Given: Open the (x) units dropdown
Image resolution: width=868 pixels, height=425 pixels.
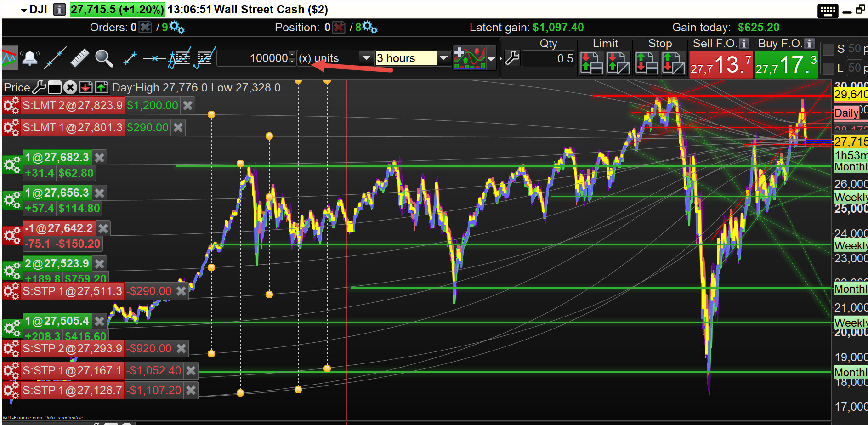Looking at the screenshot, I should (366, 58).
